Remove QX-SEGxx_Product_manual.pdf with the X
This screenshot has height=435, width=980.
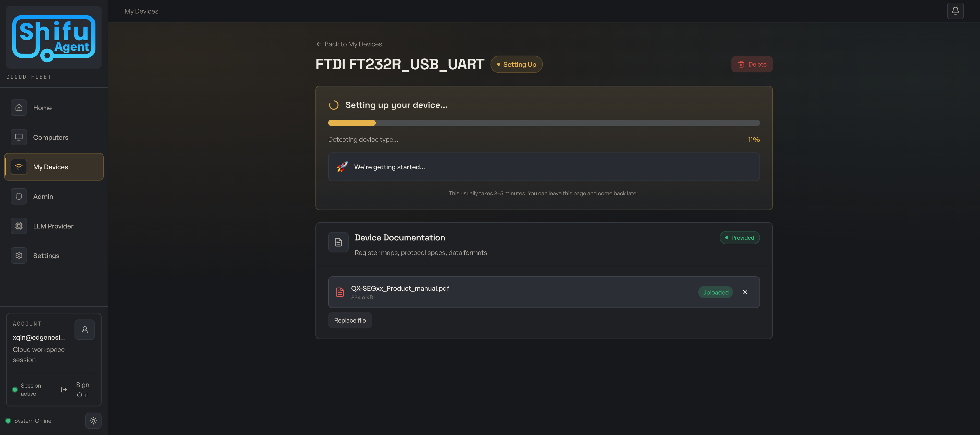[745, 292]
